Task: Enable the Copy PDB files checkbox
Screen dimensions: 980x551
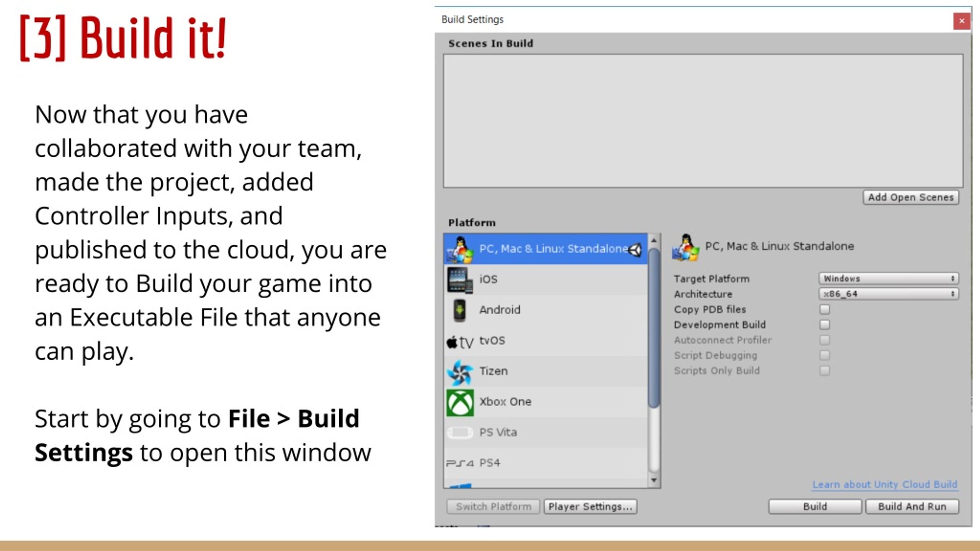Action: [x=825, y=309]
